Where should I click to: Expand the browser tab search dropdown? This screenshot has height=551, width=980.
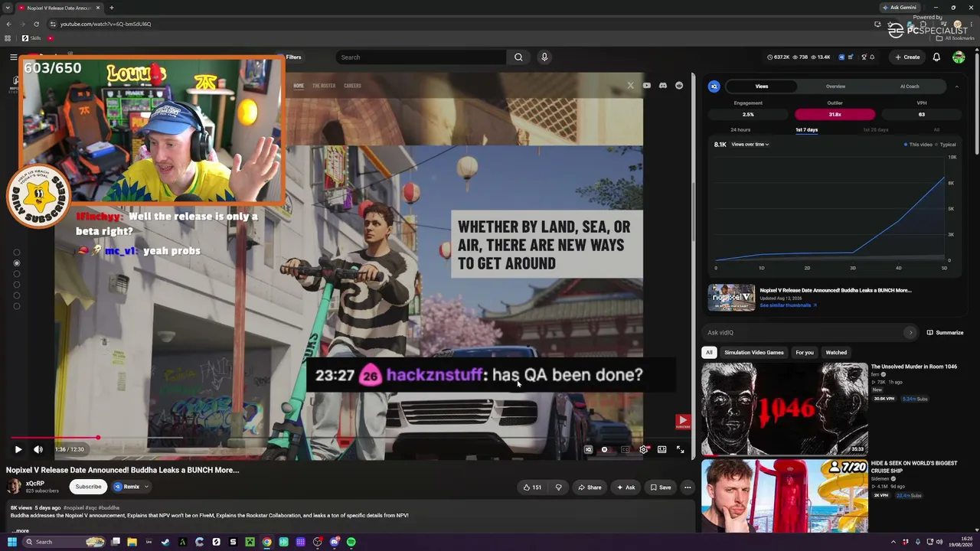9,8
